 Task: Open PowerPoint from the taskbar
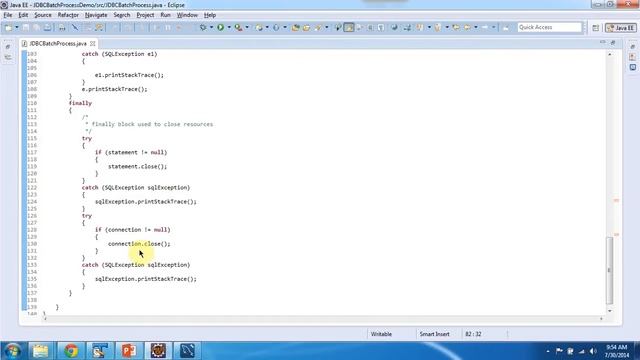coord(129,351)
